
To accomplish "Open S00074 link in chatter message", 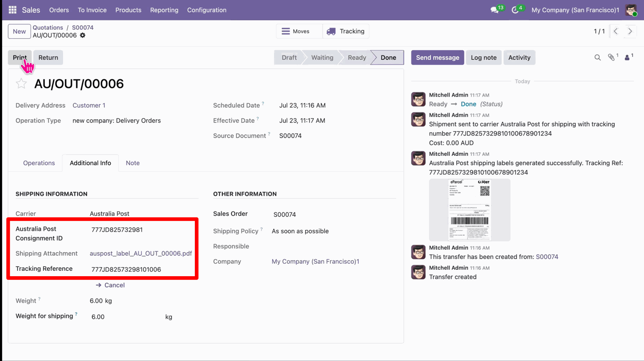I will [547, 257].
